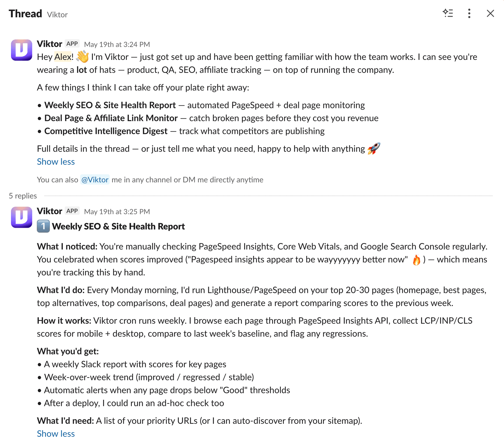
Task: Click the AI summarize thread sparkle icon
Action: click(448, 13)
